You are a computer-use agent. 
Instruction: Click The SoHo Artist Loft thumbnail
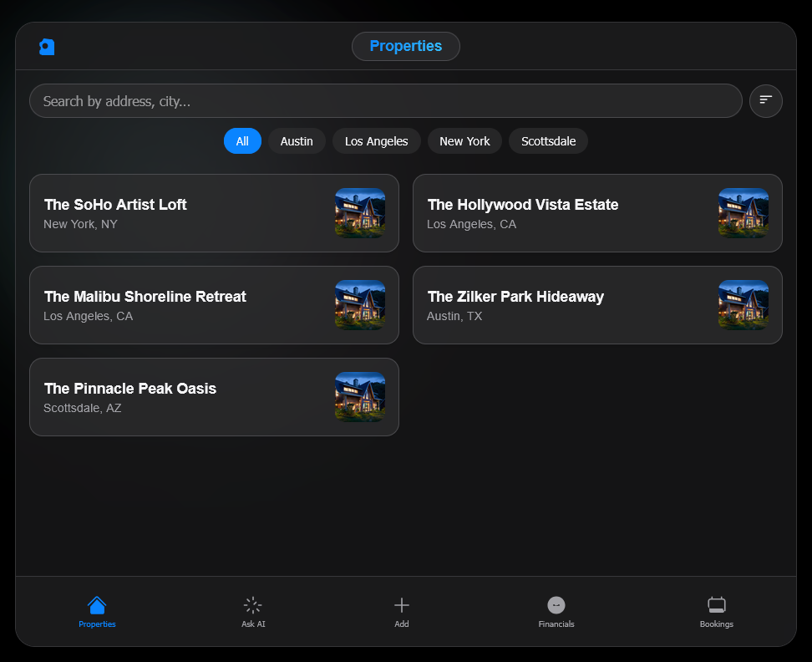[360, 213]
